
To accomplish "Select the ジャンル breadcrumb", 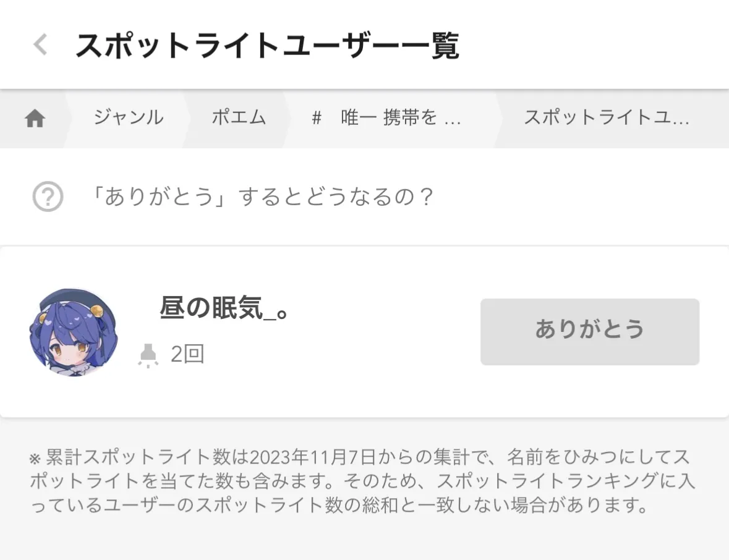I will click(129, 117).
